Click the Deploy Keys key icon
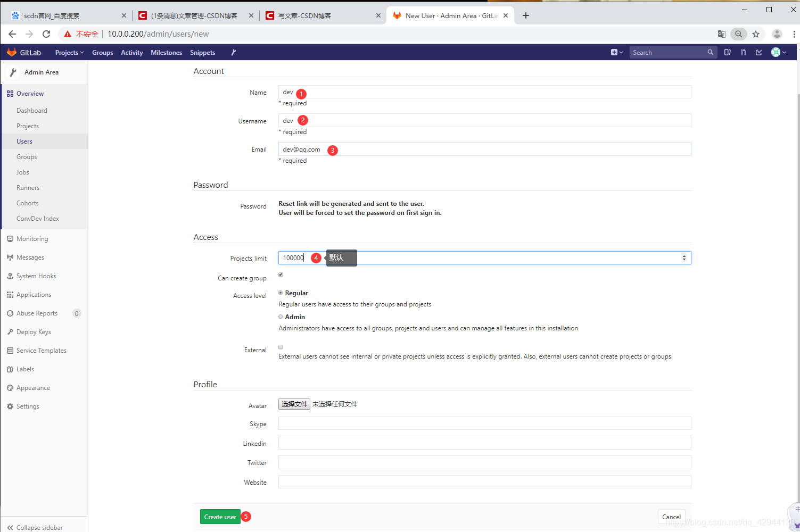 coord(10,332)
